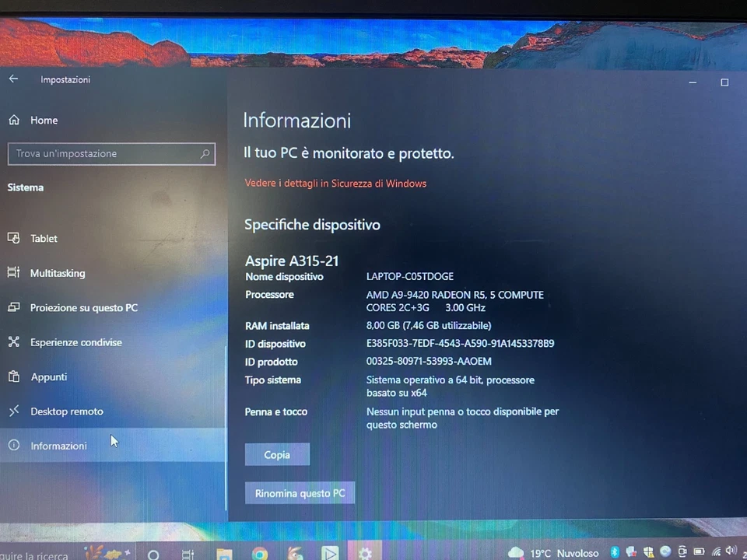Click the Informazioni info icon

[x=13, y=445]
